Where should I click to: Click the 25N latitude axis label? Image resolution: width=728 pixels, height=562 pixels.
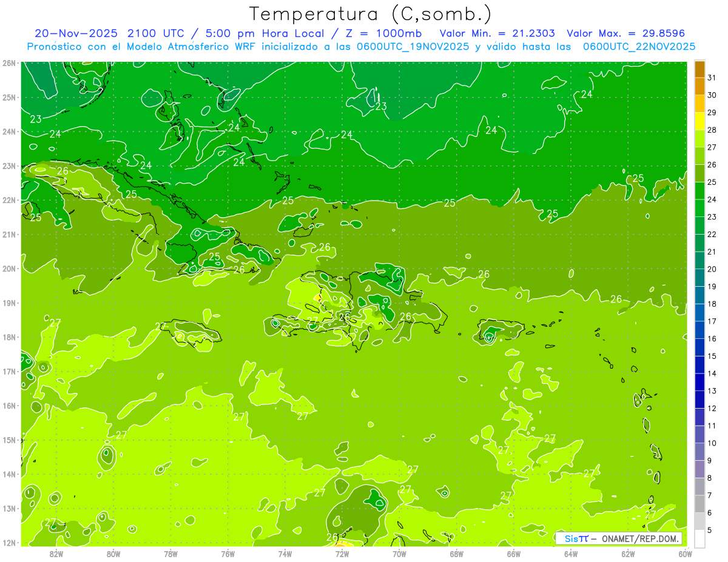9,97
